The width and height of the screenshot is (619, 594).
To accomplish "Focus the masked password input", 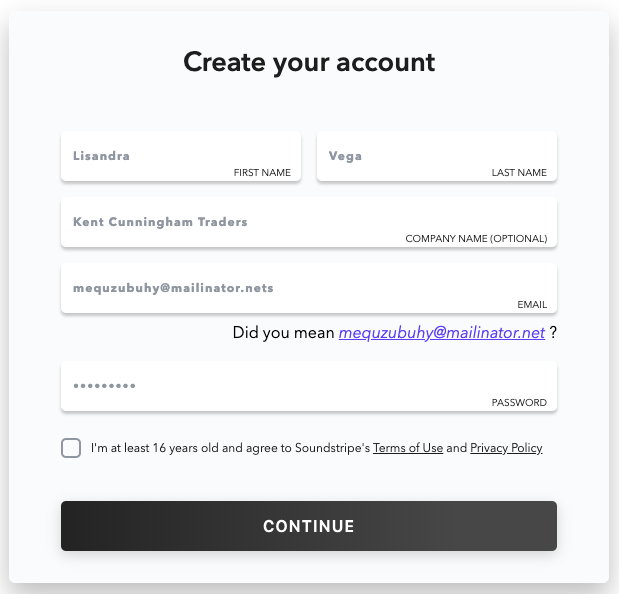I will pyautogui.click(x=308, y=386).
